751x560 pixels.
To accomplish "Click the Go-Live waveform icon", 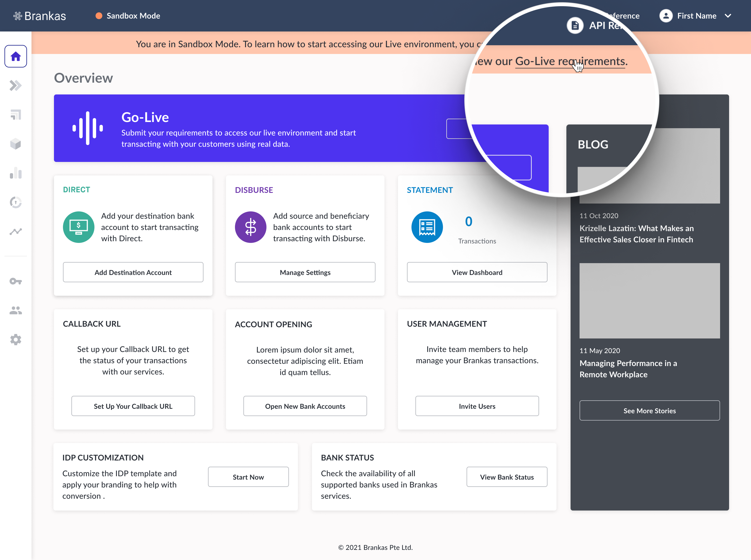I will [88, 128].
